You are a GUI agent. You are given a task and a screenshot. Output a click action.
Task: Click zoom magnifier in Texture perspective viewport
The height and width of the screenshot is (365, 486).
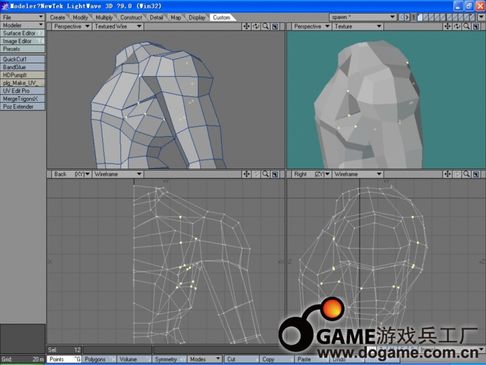click(467, 26)
